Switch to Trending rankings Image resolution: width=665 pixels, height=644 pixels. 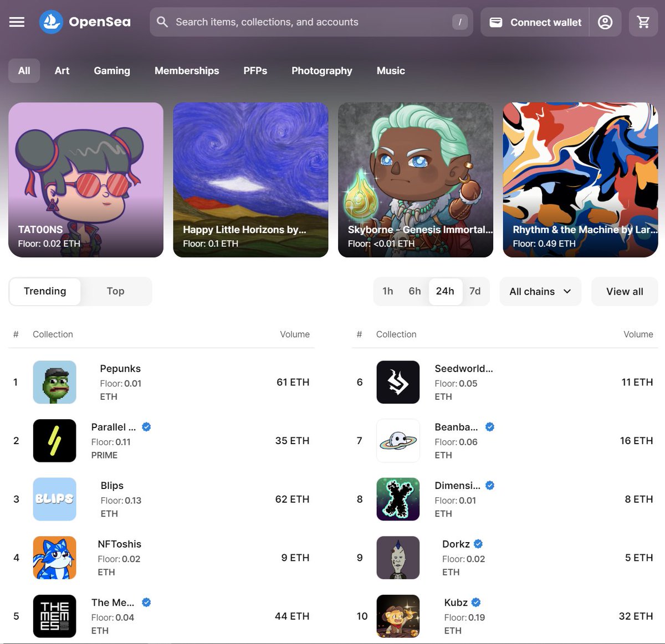coord(45,291)
